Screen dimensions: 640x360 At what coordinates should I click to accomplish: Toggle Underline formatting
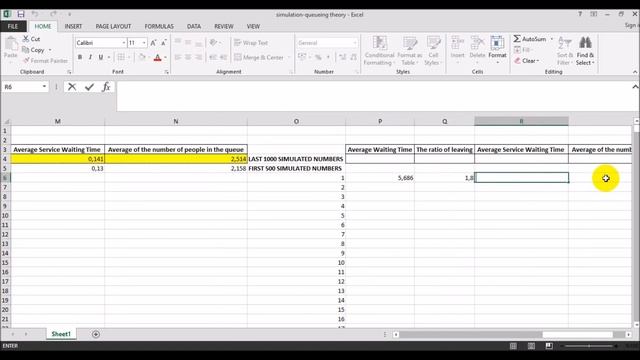click(x=100, y=57)
